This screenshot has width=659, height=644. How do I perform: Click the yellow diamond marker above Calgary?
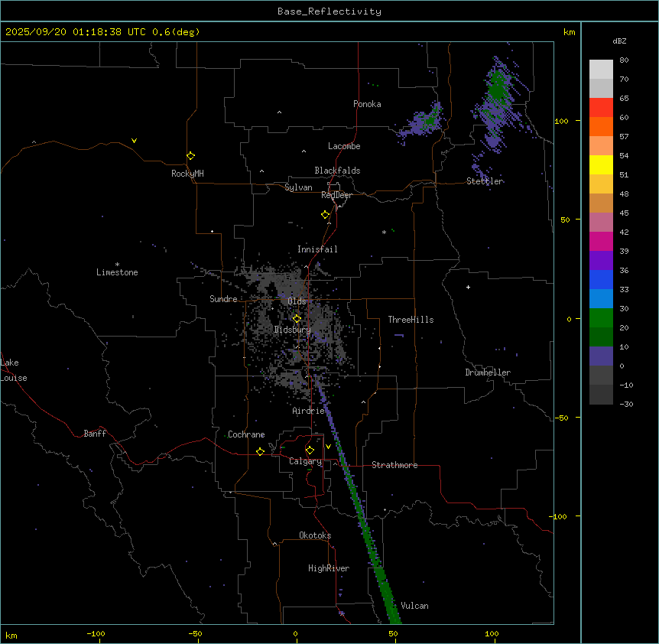coord(310,450)
